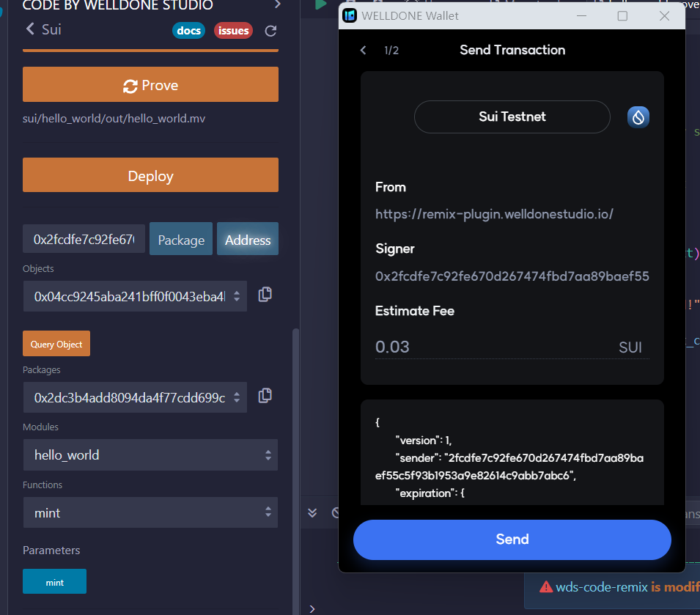Minimize the WELLDONE Wallet window
Viewport: 700px width, 615px height.
point(581,16)
